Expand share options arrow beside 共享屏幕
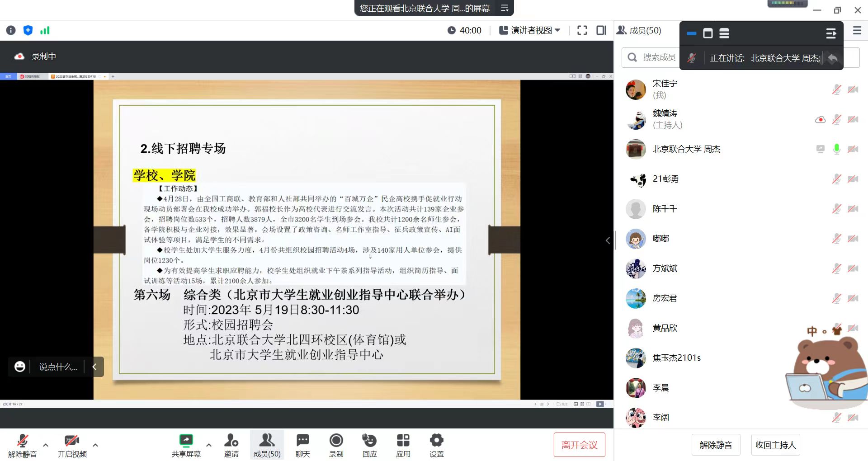868x461 pixels. pos(209,445)
